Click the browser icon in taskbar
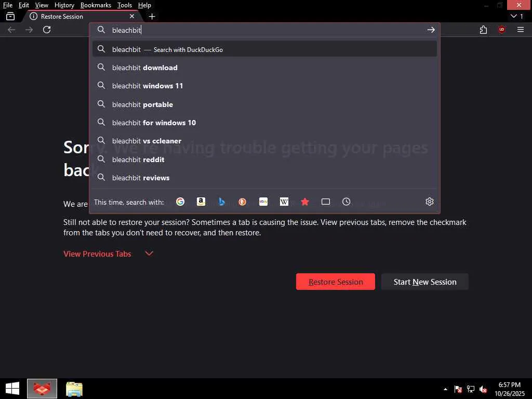Image resolution: width=532 pixels, height=399 pixels. coord(42,389)
